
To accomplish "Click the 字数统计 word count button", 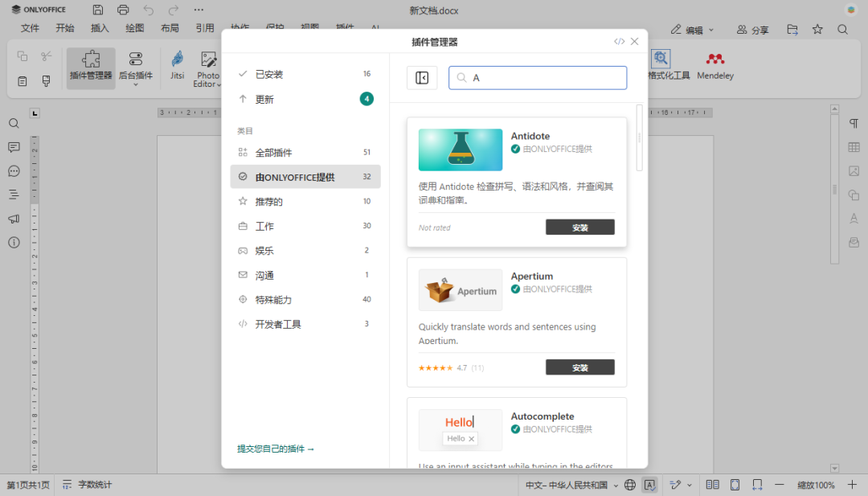I will [88, 485].
